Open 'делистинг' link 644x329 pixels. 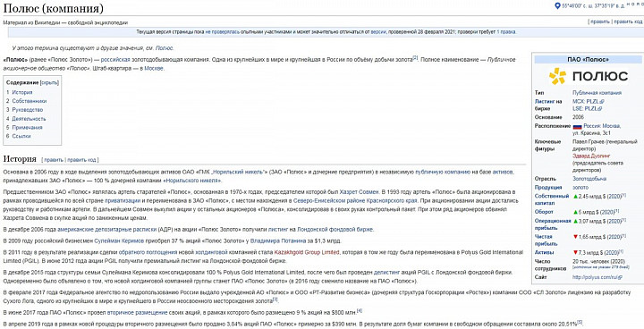click(386, 273)
